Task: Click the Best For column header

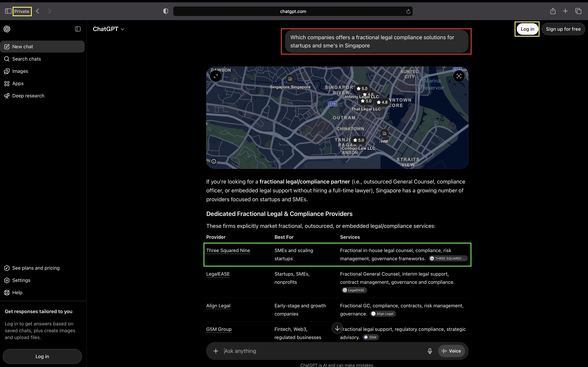Action: pos(284,237)
